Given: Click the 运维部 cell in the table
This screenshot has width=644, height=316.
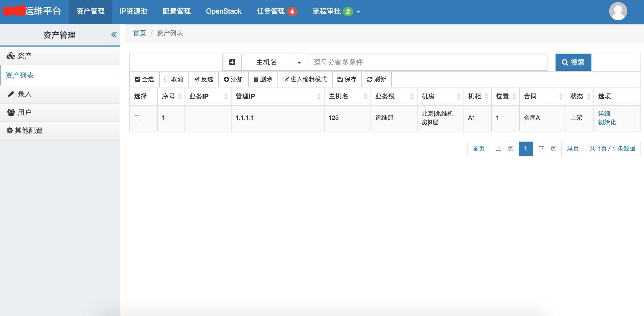Looking at the screenshot, I should (x=394, y=118).
